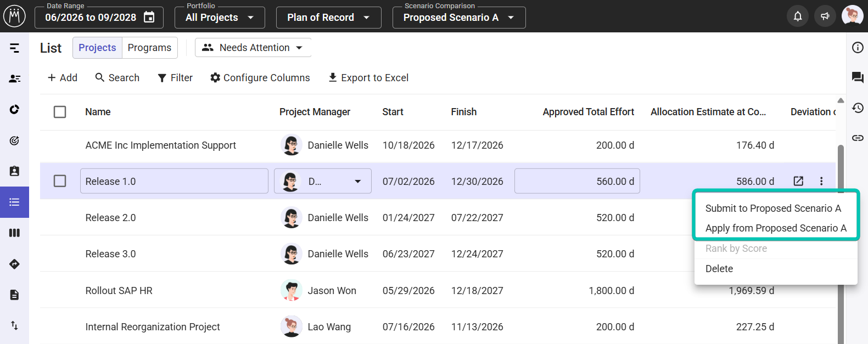Click the three-dot menu for Release 1.0
868x344 pixels.
coord(821,181)
